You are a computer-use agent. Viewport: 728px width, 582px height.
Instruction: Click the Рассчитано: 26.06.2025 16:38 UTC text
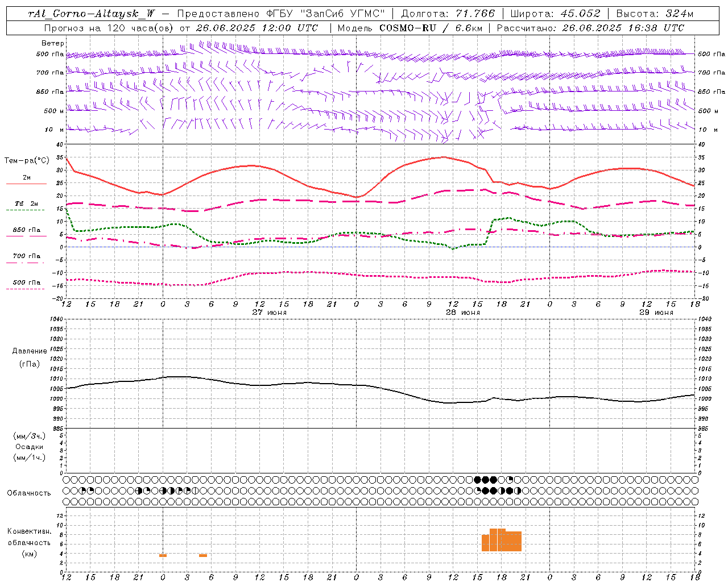(x=590, y=28)
